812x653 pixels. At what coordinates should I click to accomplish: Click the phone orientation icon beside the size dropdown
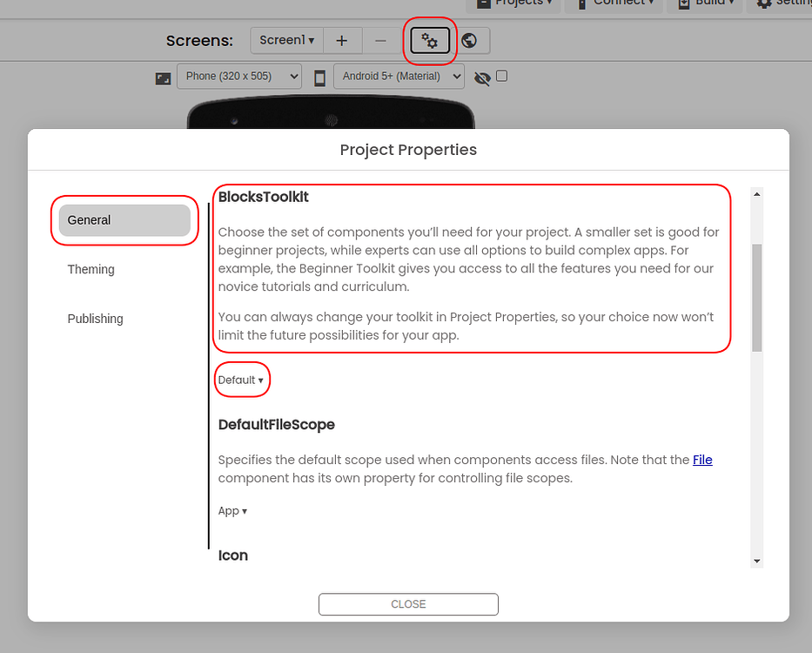pyautogui.click(x=319, y=77)
